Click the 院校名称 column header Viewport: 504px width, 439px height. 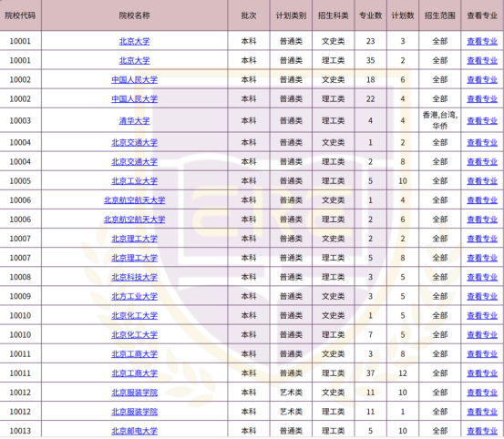coord(134,15)
